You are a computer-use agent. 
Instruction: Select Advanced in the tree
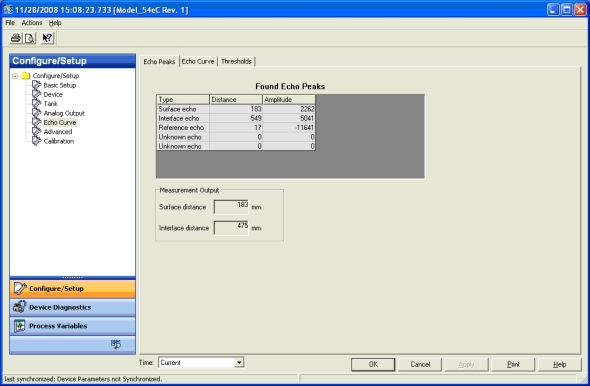pyautogui.click(x=58, y=132)
